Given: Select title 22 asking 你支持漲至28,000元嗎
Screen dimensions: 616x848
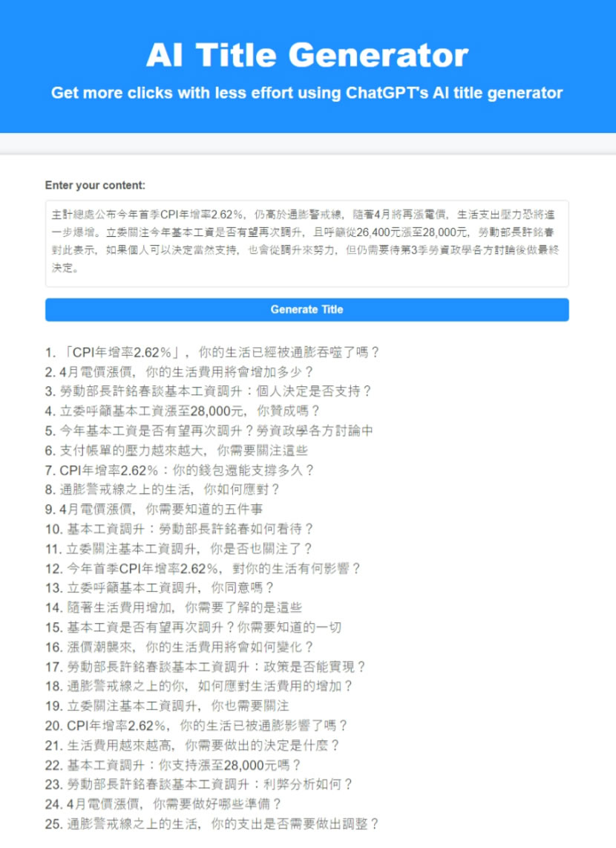Looking at the screenshot, I should [x=173, y=765].
